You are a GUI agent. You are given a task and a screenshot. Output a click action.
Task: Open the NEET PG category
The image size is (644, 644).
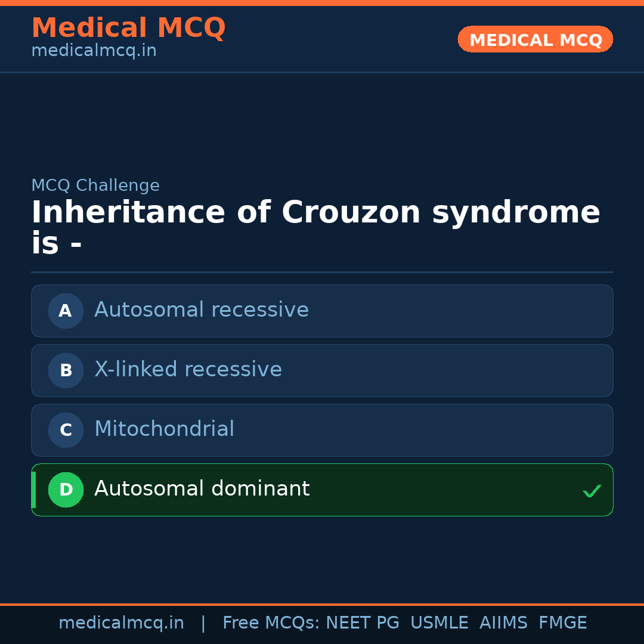pos(362,623)
